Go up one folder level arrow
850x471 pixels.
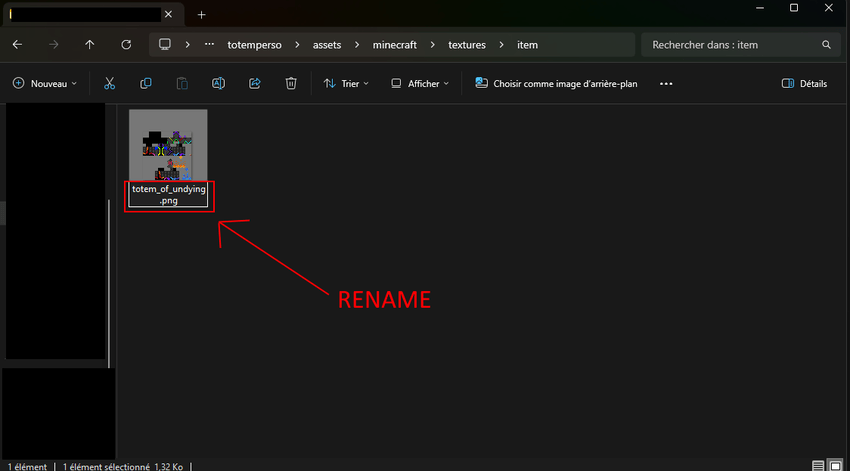pyautogui.click(x=90, y=45)
